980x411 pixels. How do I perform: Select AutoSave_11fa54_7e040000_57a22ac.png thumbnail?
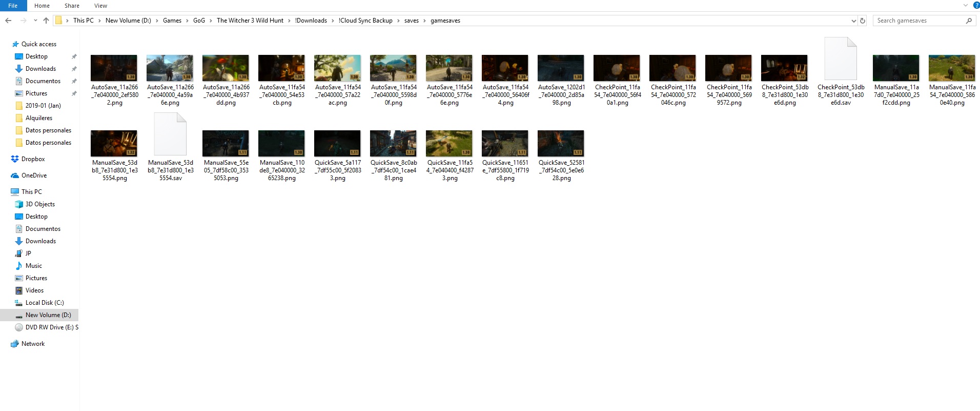click(x=337, y=68)
